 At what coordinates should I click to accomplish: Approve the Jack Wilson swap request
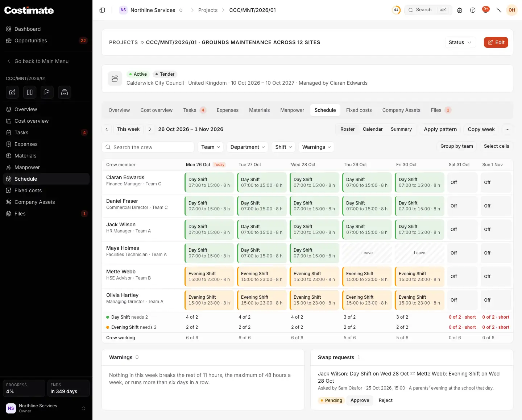click(360, 400)
